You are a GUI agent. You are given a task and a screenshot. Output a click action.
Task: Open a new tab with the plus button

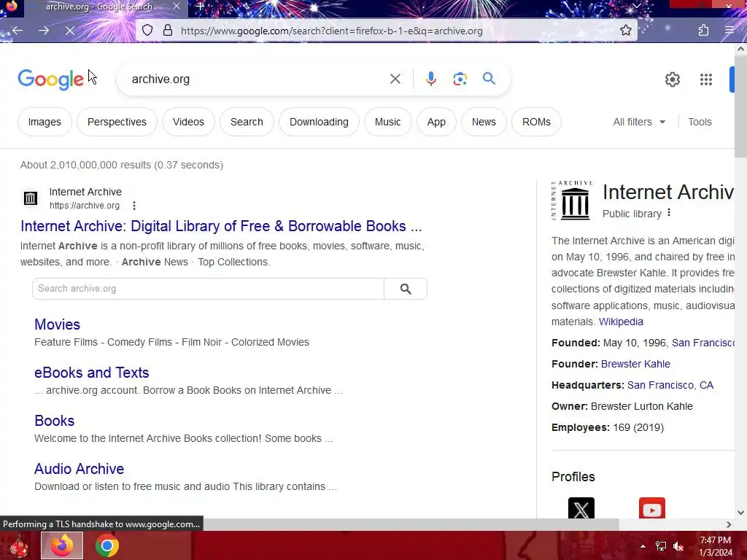click(x=200, y=7)
